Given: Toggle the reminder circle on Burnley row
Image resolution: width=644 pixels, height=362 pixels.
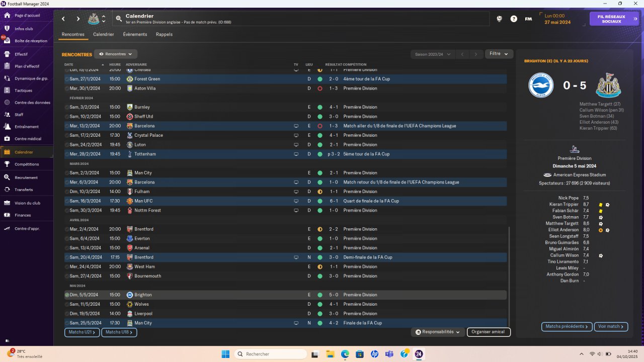Looking at the screenshot, I should point(67,107).
